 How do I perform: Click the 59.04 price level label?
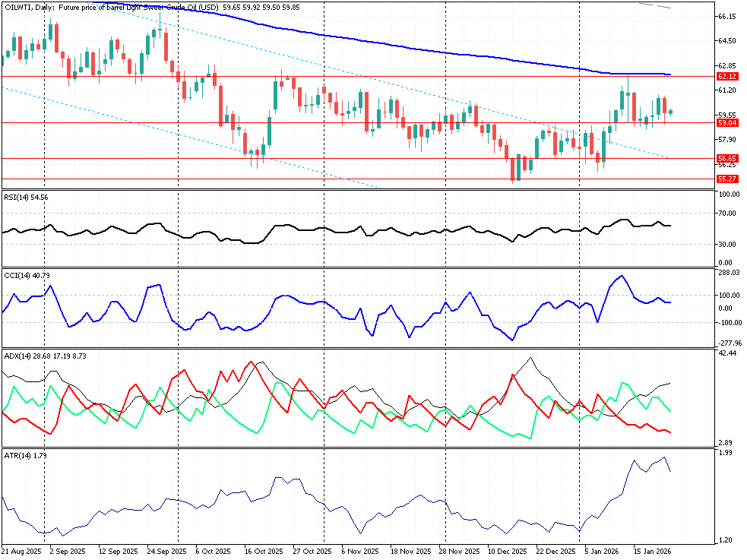click(x=727, y=122)
